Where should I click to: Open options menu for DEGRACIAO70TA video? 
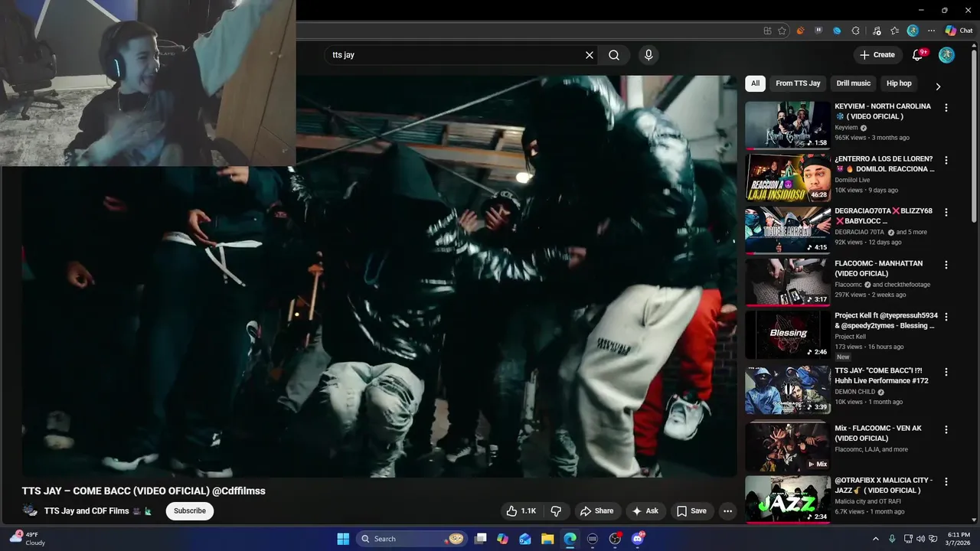(946, 212)
